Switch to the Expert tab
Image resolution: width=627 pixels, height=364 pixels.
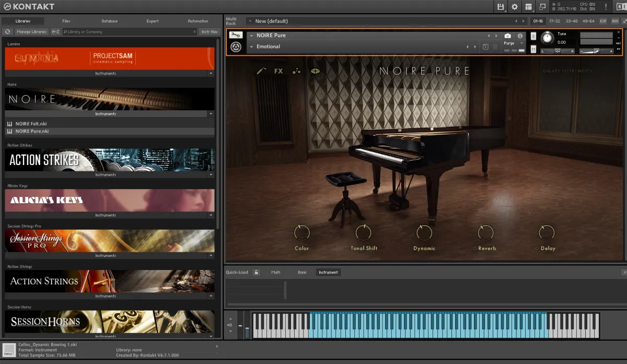pos(153,21)
